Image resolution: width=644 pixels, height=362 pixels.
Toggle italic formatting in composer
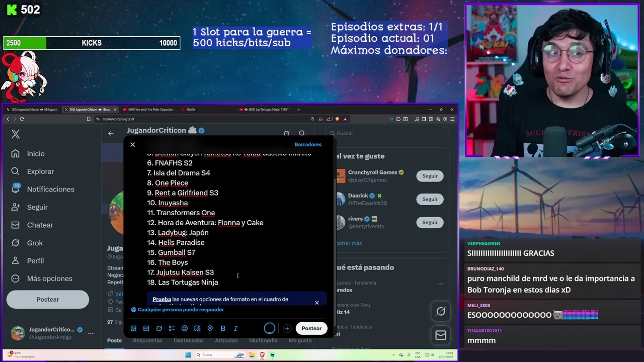click(235, 328)
